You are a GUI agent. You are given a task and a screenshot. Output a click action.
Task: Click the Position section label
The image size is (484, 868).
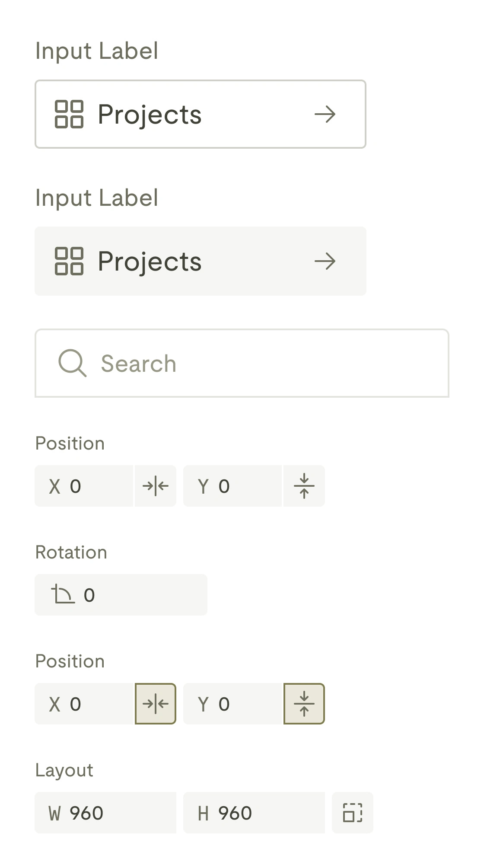tap(70, 443)
